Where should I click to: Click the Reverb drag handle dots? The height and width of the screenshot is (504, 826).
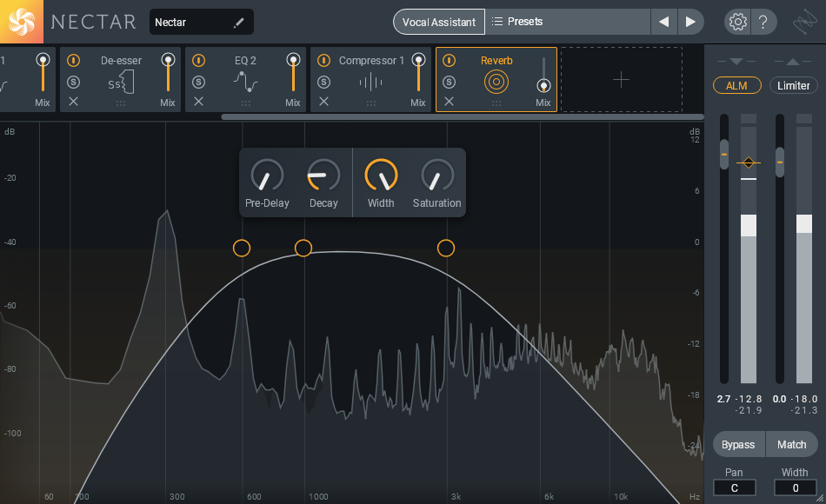click(x=496, y=103)
